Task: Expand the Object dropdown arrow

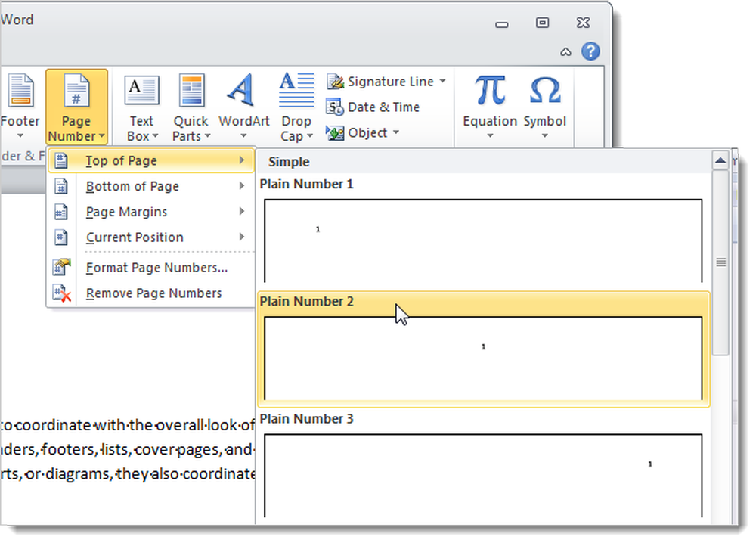Action: (396, 132)
